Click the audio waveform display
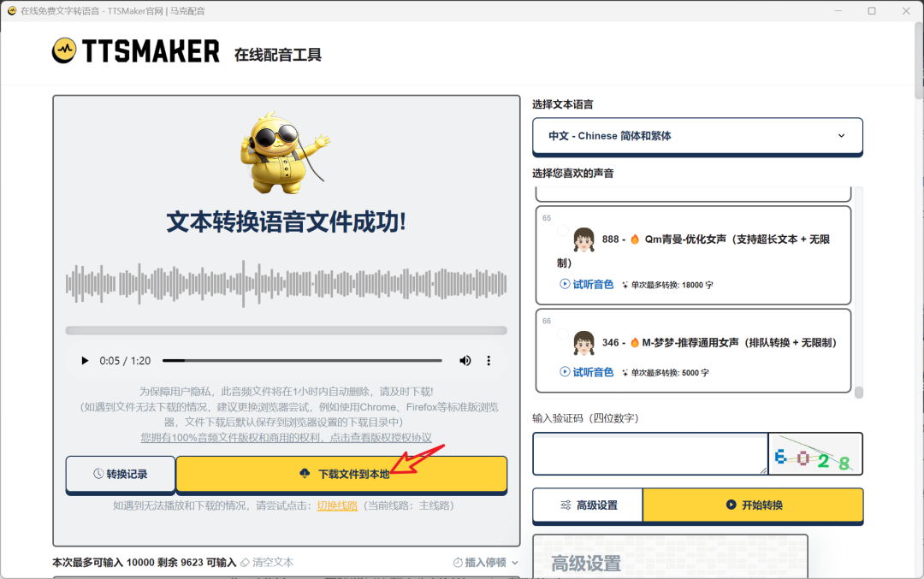Viewport: 924px width, 579px height. [x=287, y=284]
